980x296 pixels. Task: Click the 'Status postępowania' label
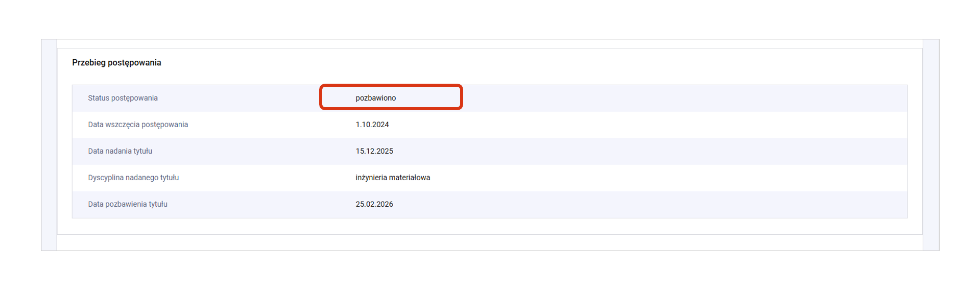coord(123,98)
